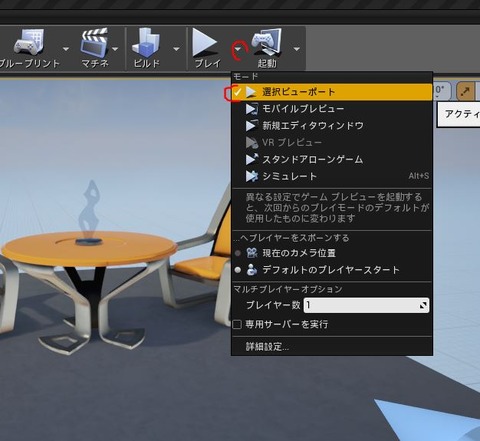Start playing with the プレイ button
Screen dimensions: 480x441
click(x=207, y=48)
